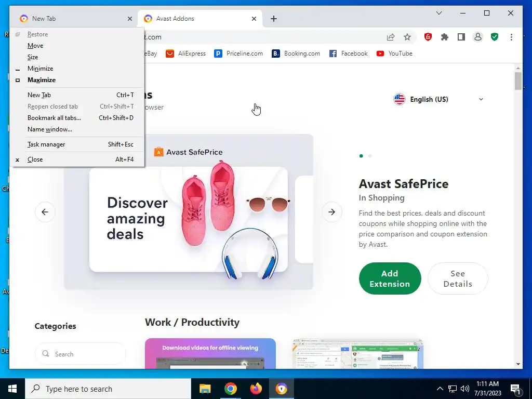Choose New Tab in the context menu
Image resolution: width=532 pixels, height=399 pixels.
77,95
